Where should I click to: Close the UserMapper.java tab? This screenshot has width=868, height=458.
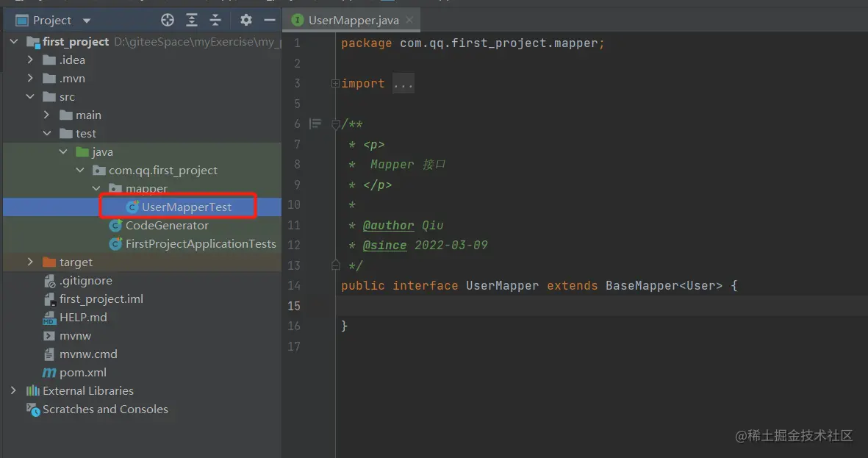pos(409,20)
